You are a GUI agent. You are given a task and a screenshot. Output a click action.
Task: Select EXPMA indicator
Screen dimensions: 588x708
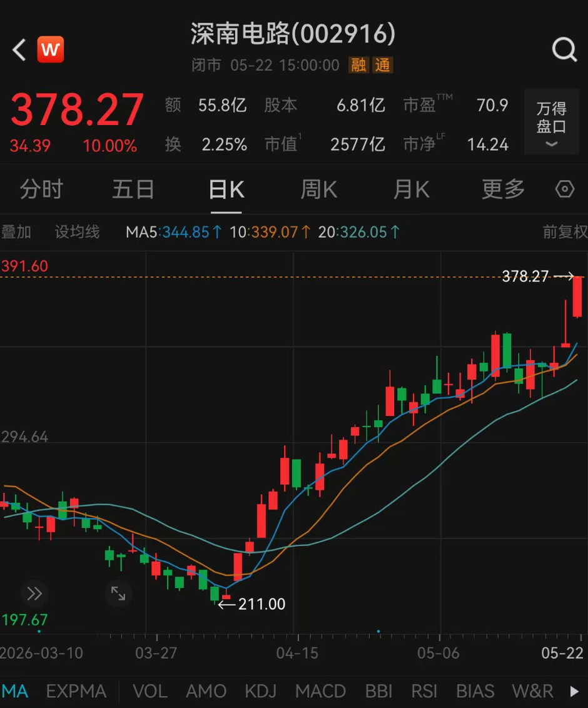coord(76,691)
